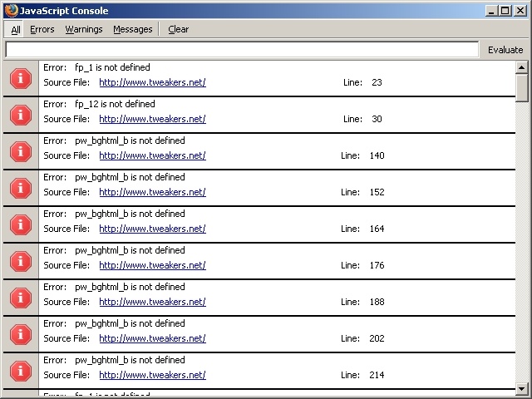Maximize the JavaScript Console window

[x=505, y=11]
